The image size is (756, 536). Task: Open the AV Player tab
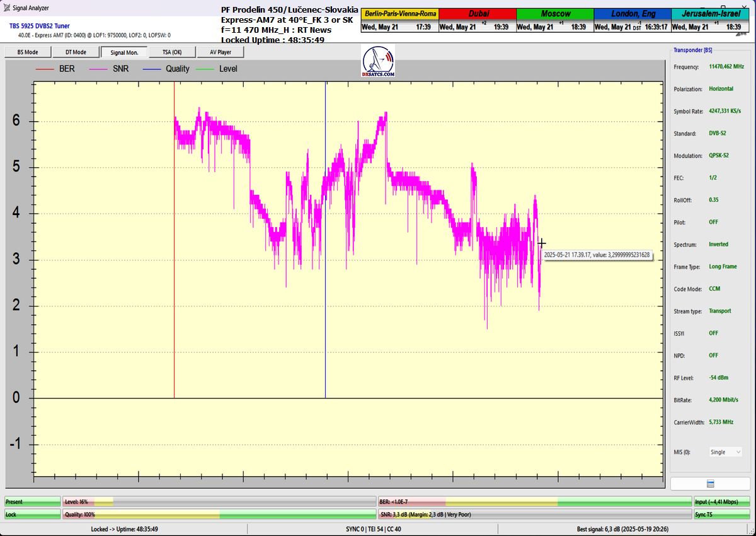tap(220, 52)
